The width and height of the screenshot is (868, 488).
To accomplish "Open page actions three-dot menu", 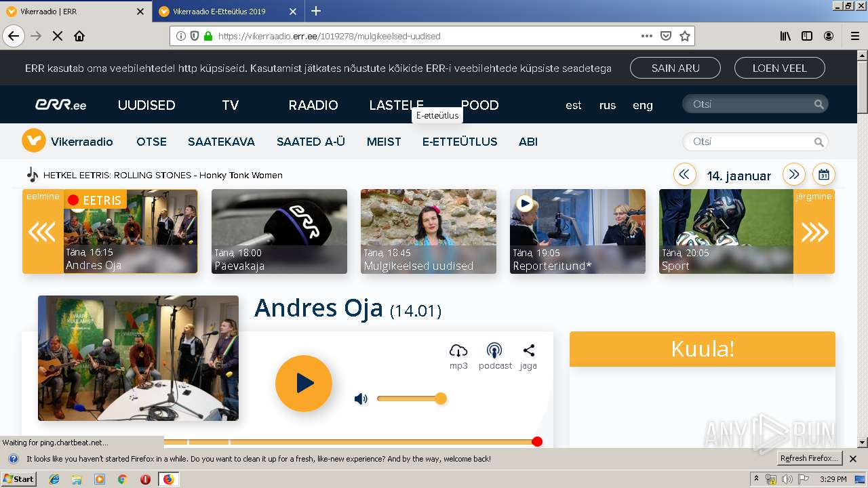I will 647,36.
